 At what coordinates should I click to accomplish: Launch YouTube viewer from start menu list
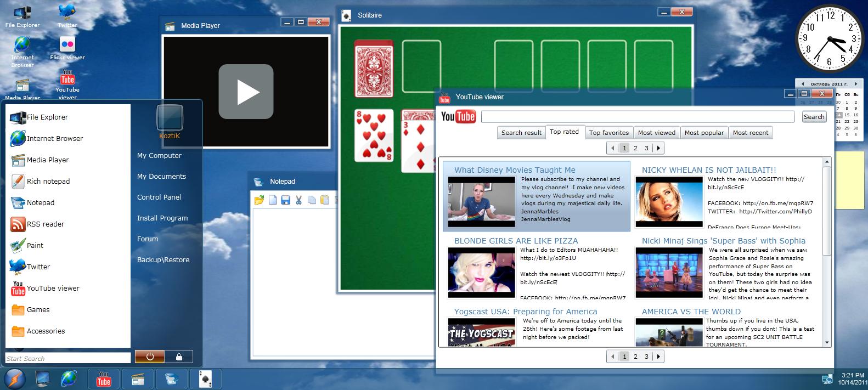(x=68, y=288)
